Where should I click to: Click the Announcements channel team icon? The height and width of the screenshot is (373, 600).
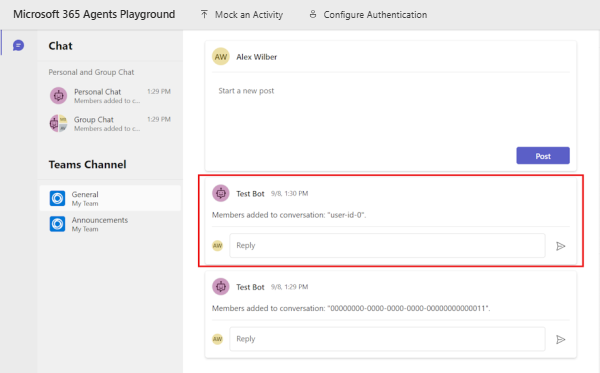(x=57, y=224)
